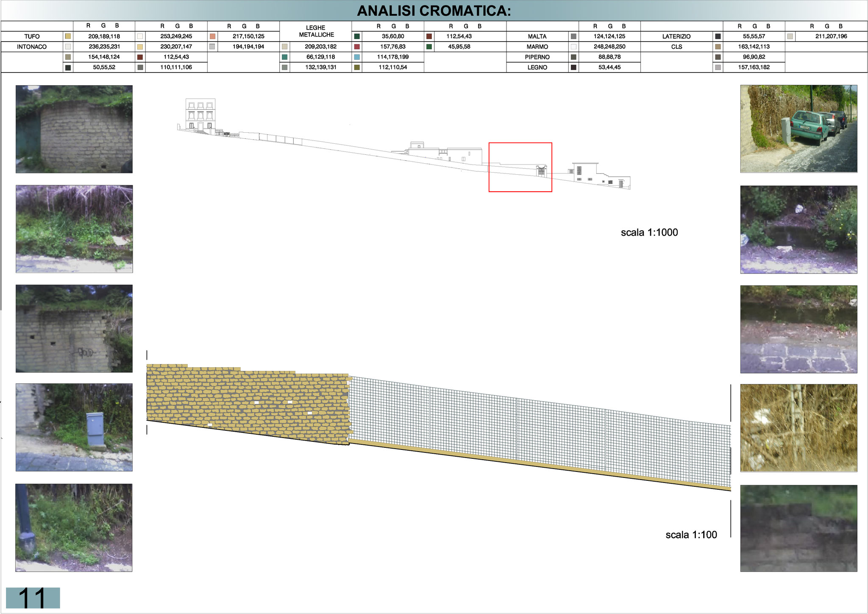This screenshot has width=868, height=614.
Task: Open the stone pavement photo
Action: click(798, 329)
